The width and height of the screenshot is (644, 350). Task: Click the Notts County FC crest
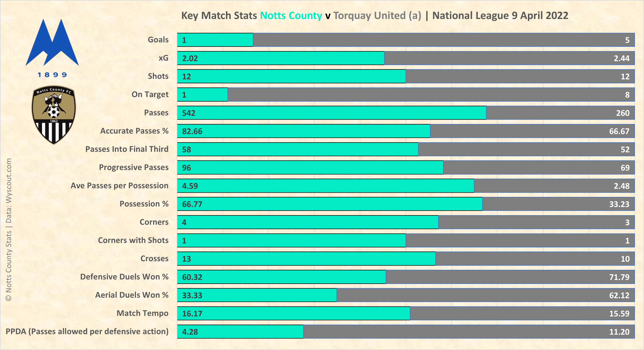point(53,115)
